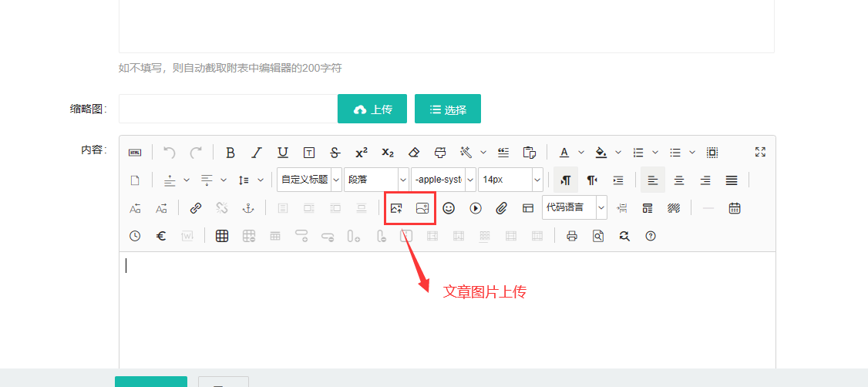Image resolution: width=868 pixels, height=387 pixels.
Task: Clear document with blank page icon
Action: [135, 180]
